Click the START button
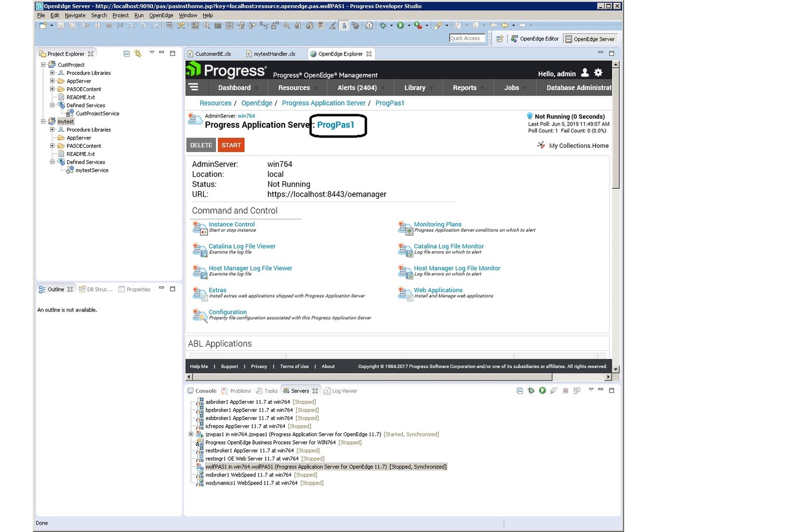The image size is (798, 532). [x=231, y=145]
